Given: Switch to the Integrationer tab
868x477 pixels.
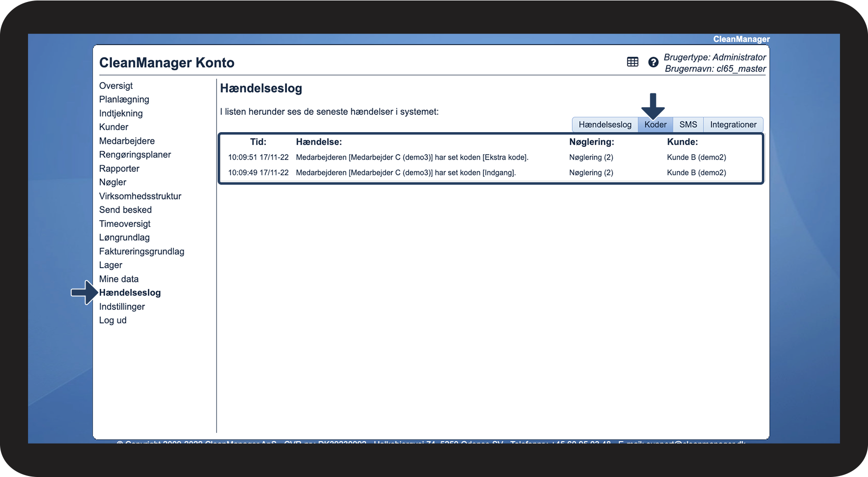Looking at the screenshot, I should 733,125.
